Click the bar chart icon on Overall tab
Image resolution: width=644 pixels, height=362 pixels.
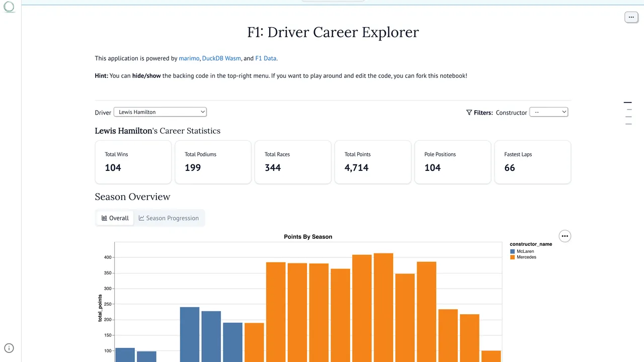point(104,218)
